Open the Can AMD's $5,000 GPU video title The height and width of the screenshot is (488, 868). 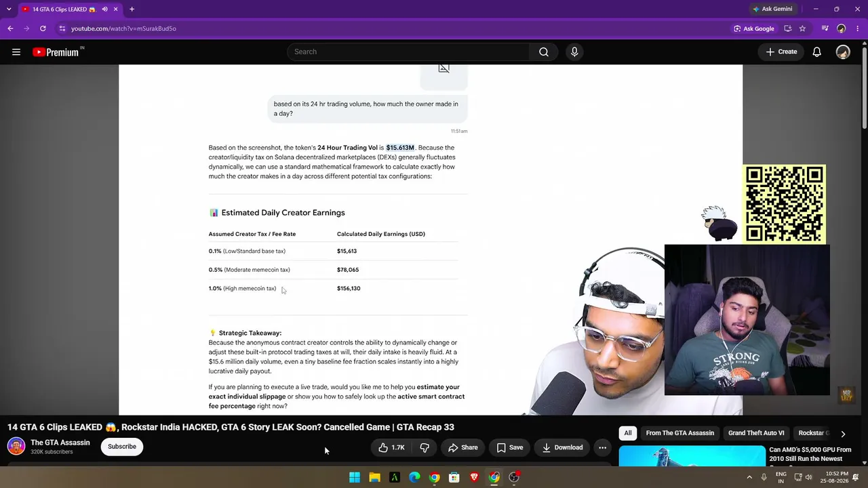click(810, 454)
